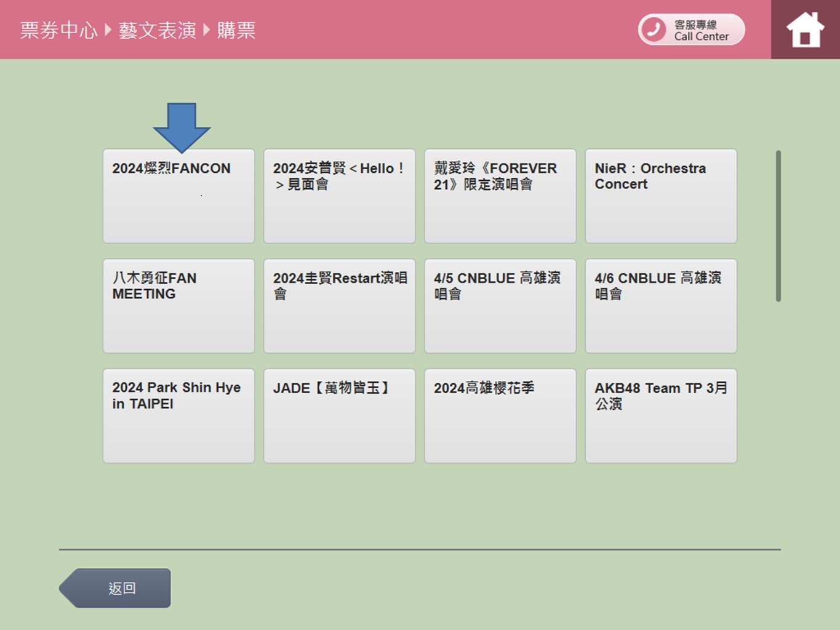This screenshot has height=630, width=840.
Task: Select 4/5 CNBLUE 高雄演唱會
Action: tap(500, 306)
